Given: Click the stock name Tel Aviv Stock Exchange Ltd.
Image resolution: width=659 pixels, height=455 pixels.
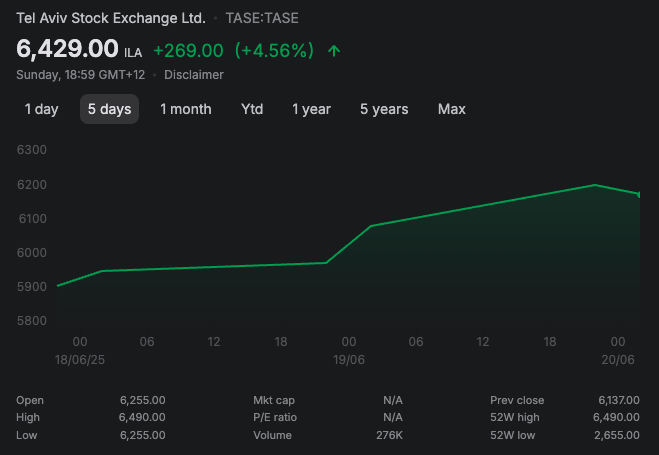Looking at the screenshot, I should 111,18.
